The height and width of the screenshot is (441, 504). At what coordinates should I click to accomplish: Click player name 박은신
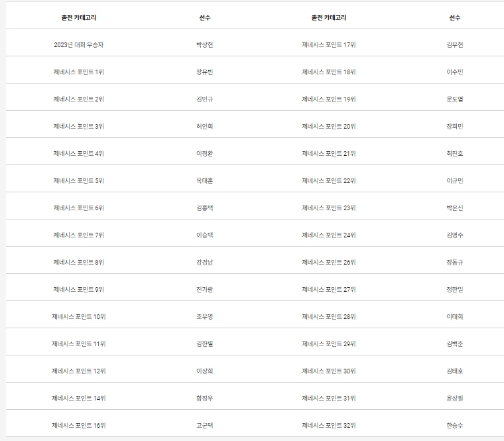pos(455,208)
